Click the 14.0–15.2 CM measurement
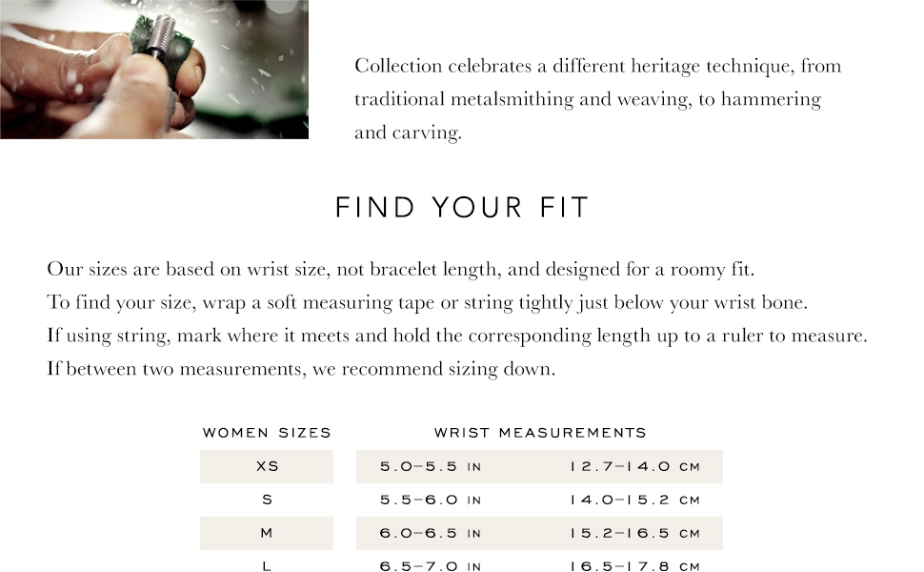The width and height of the screenshot is (924, 572). pos(634,500)
